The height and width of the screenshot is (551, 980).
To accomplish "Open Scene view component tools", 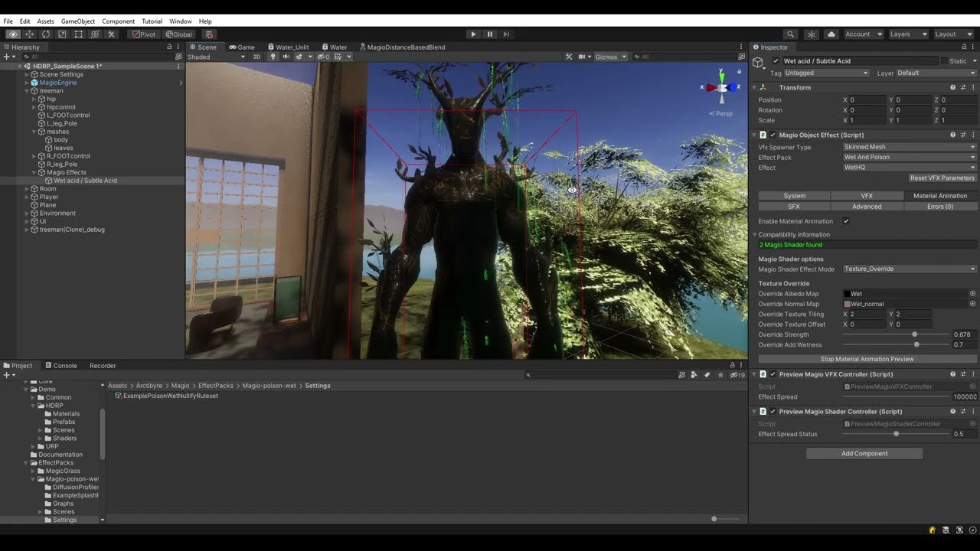I will (569, 57).
